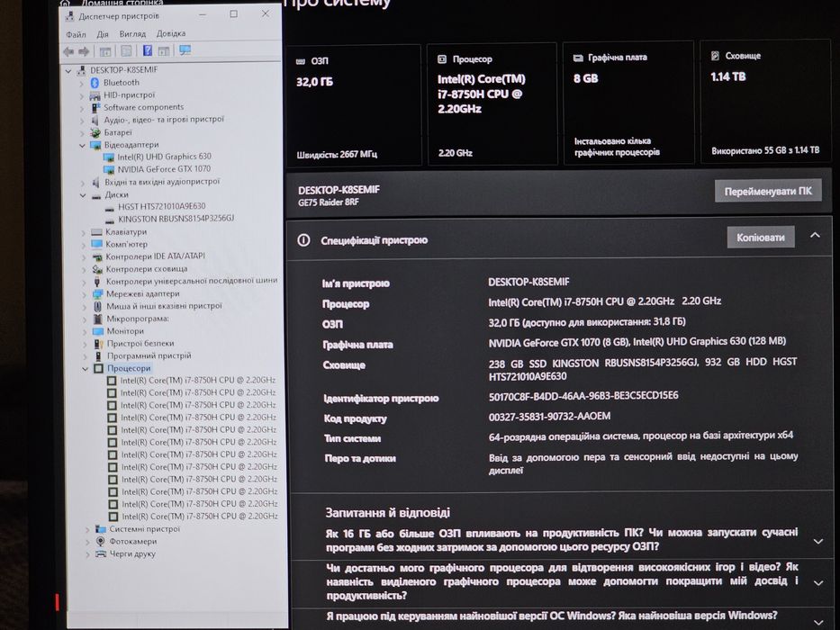Expand the Software components category
The image size is (840, 630).
(81, 108)
